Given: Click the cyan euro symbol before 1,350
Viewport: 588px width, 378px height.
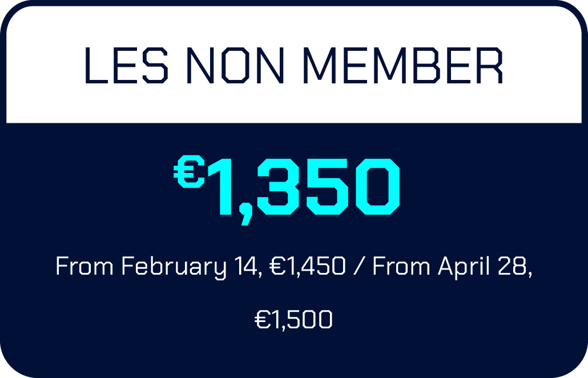Looking at the screenshot, I should pyautogui.click(x=189, y=171).
